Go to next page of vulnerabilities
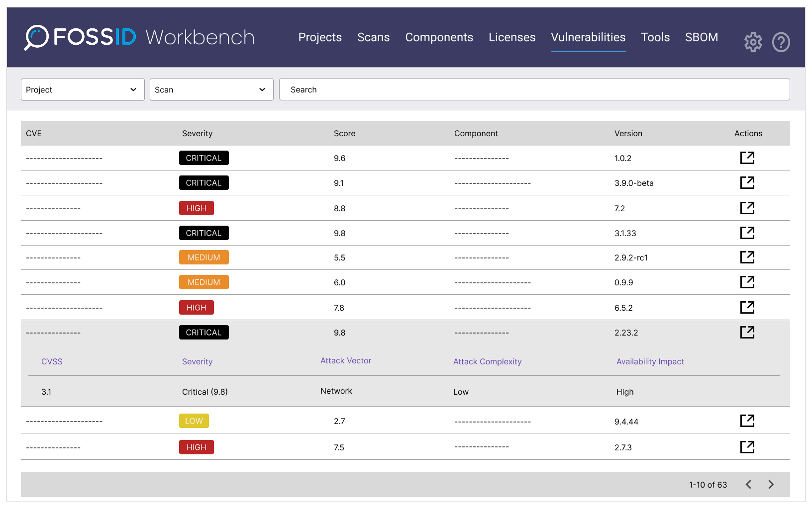The image size is (812, 509). [771, 484]
